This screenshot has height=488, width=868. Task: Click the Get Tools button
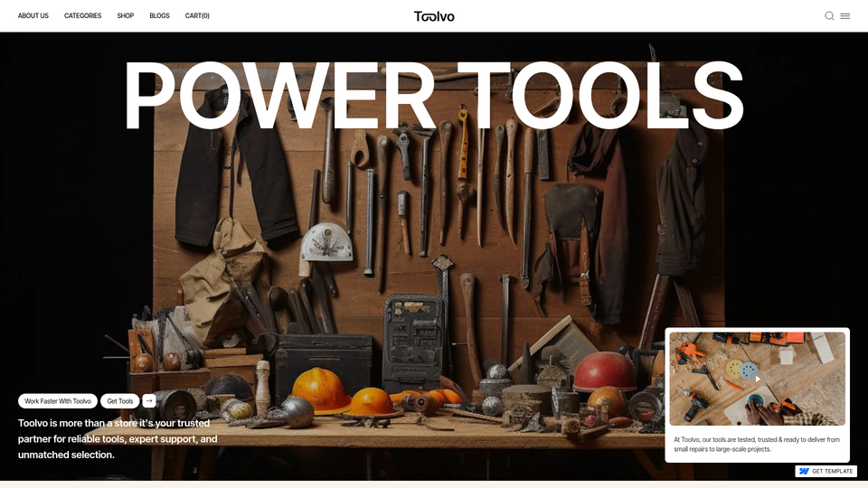tap(120, 401)
